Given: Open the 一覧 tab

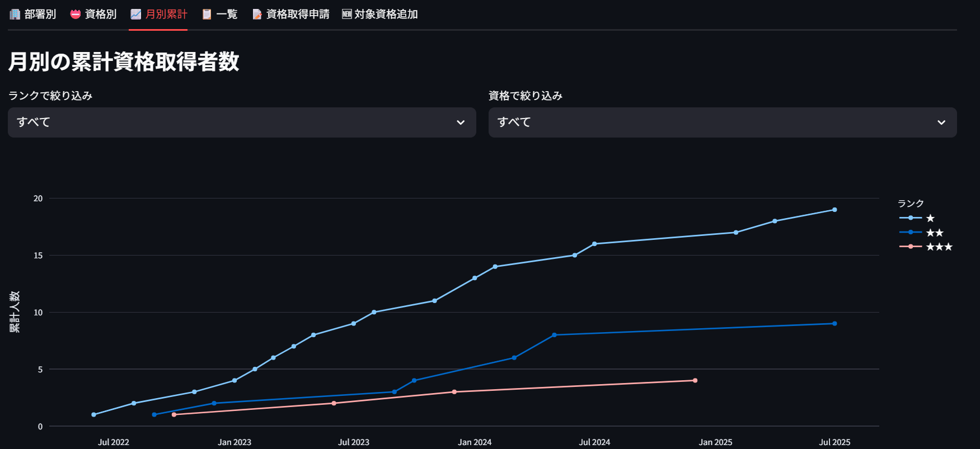Looking at the screenshot, I should tap(219, 14).
